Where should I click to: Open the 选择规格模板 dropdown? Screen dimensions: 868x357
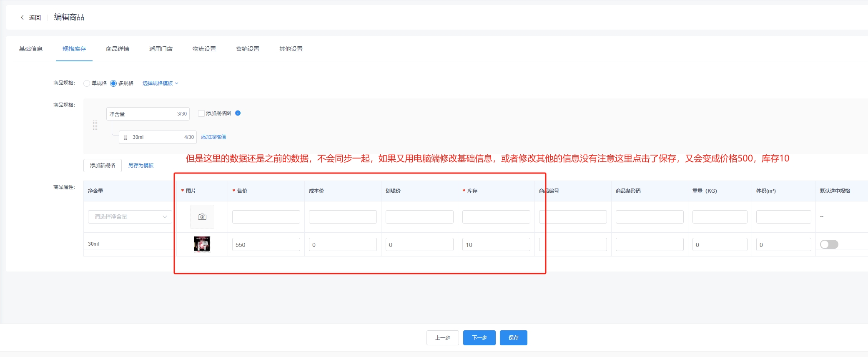pos(161,83)
